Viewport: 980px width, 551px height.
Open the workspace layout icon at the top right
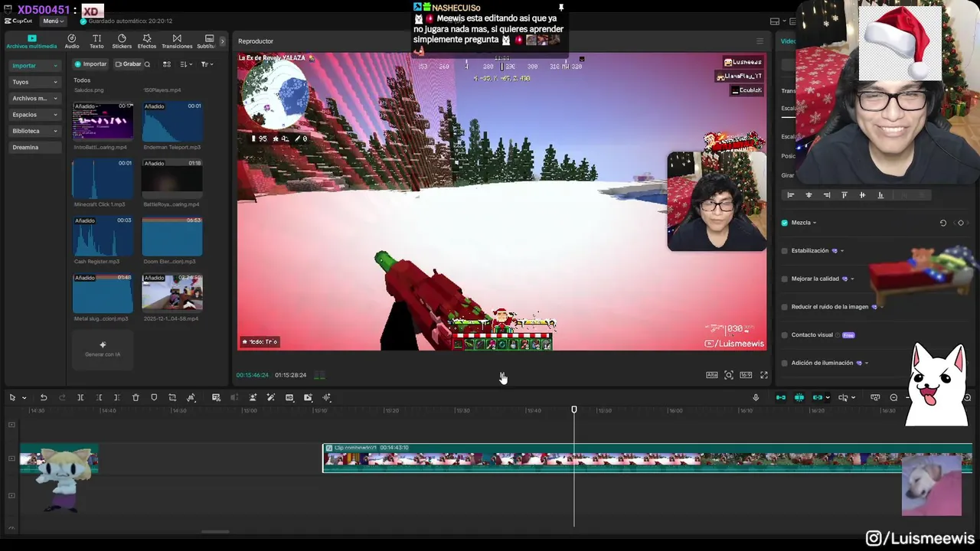775,21
